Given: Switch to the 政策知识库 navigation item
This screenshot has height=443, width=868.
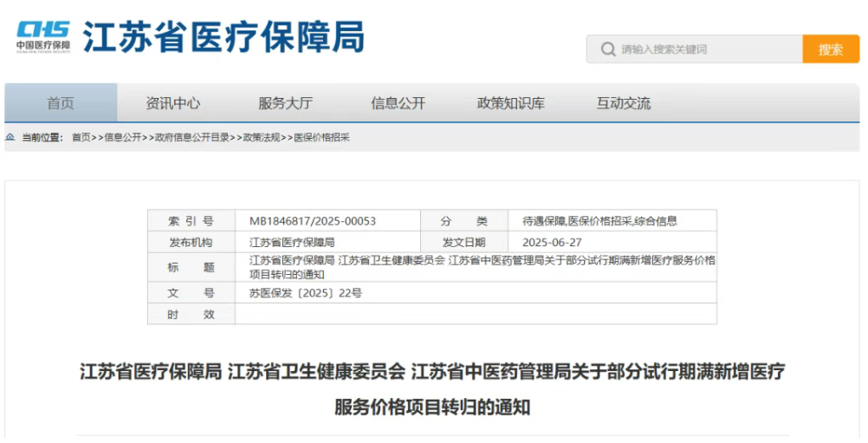Looking at the screenshot, I should click(x=511, y=103).
